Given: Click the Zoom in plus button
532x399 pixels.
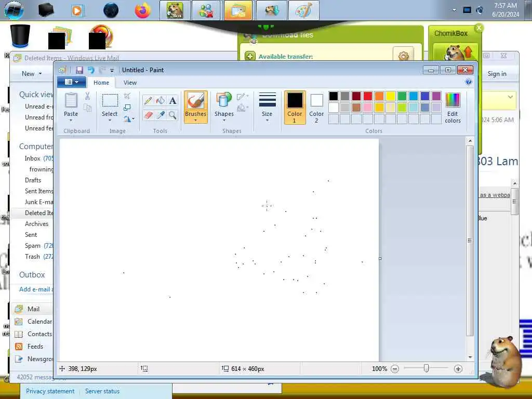Looking at the screenshot, I should coord(458,369).
